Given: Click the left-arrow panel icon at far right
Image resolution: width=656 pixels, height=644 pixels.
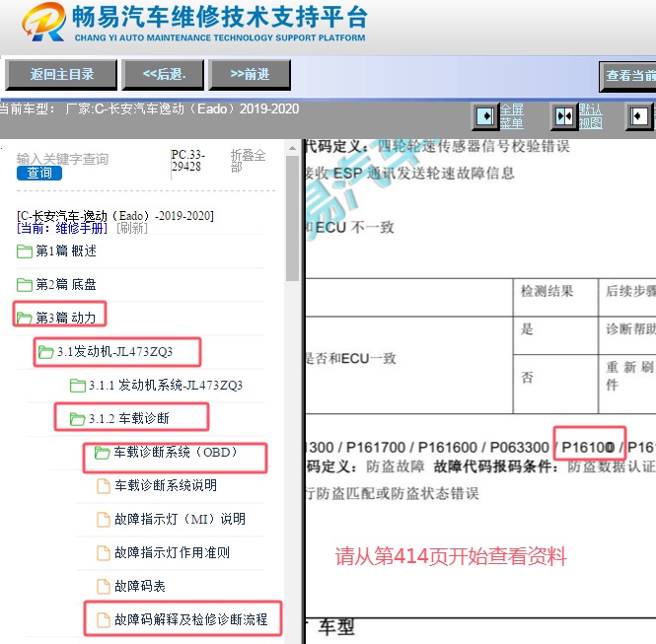Looking at the screenshot, I should click(638, 115).
